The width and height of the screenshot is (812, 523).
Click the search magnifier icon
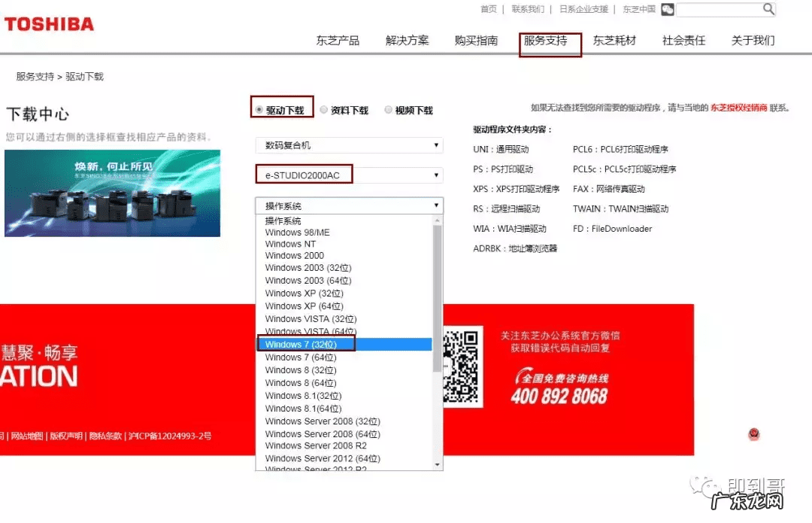click(x=767, y=9)
